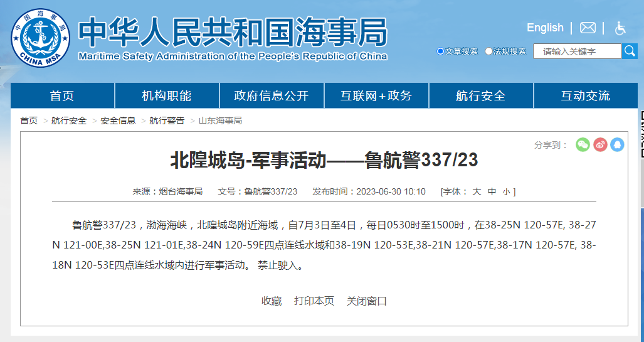
Task: Click the source text 来源：烟台海事局
Action: [167, 191]
